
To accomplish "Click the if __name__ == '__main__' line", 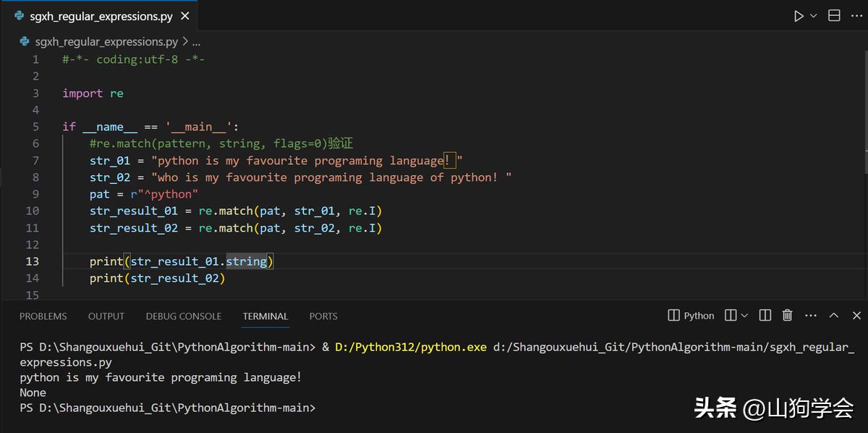I will click(x=150, y=127).
